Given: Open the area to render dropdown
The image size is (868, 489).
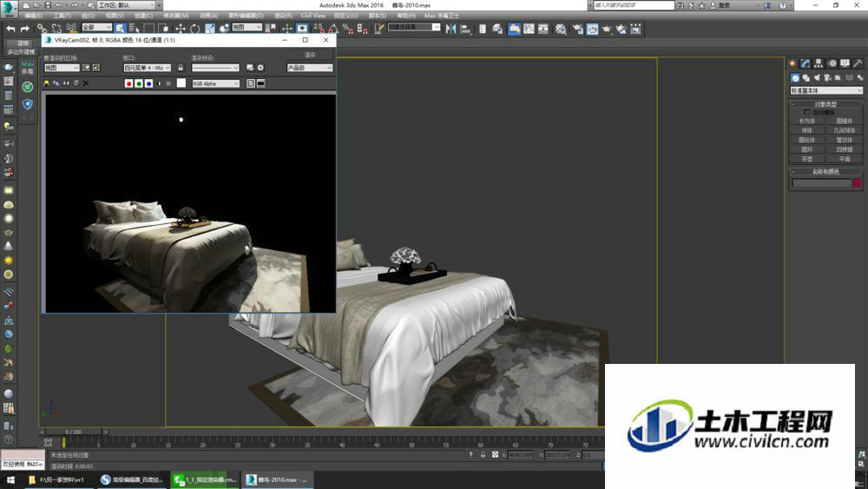Looking at the screenshot, I should (62, 68).
